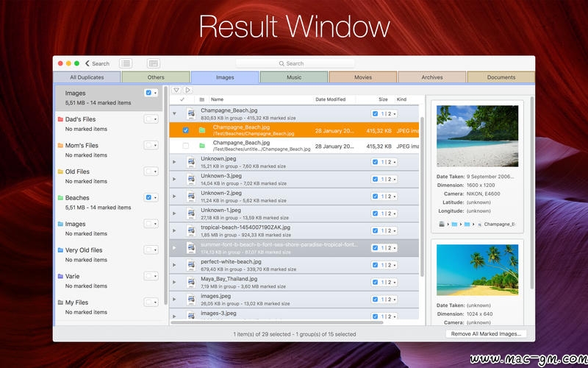
Task: Check the unselected second Champagne_Beach.jpg row checkbox
Action: pyautogui.click(x=186, y=146)
